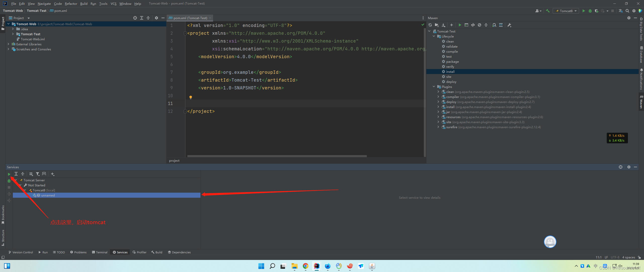Click Tomcat-Web.iml file in Project tree
This screenshot has height=272, width=644.
(33, 39)
